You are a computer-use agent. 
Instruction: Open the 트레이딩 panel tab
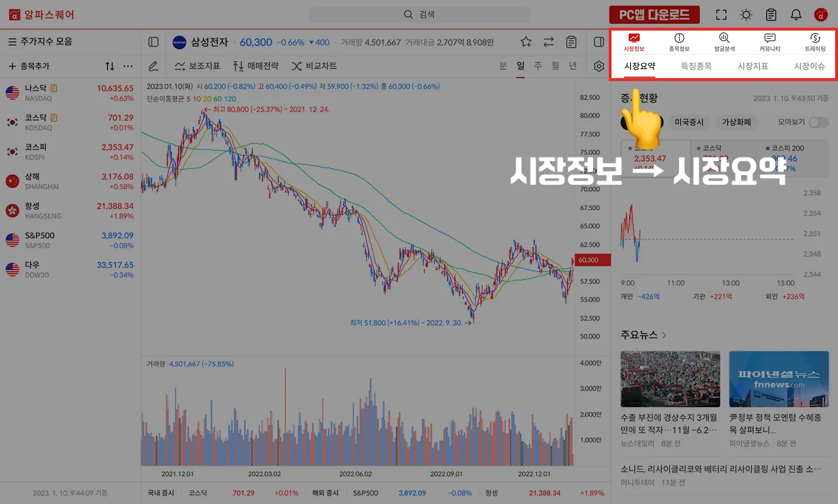coord(815,42)
